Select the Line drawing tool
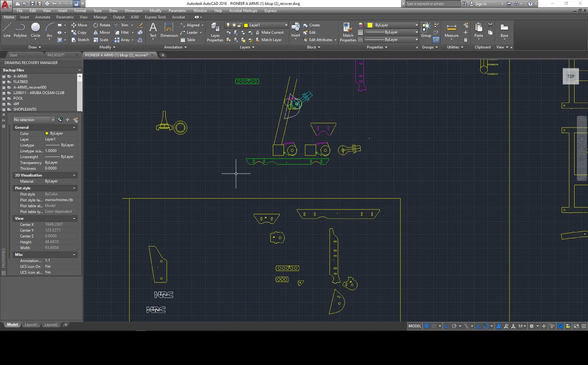This screenshot has width=588, height=365. (x=7, y=30)
